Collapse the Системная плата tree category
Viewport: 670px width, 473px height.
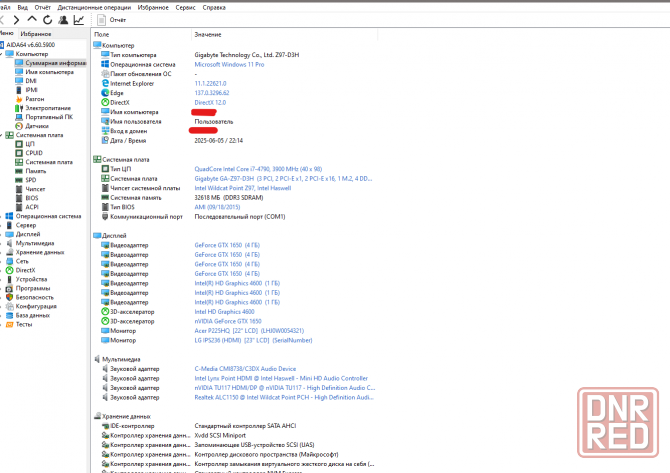[x=1, y=135]
